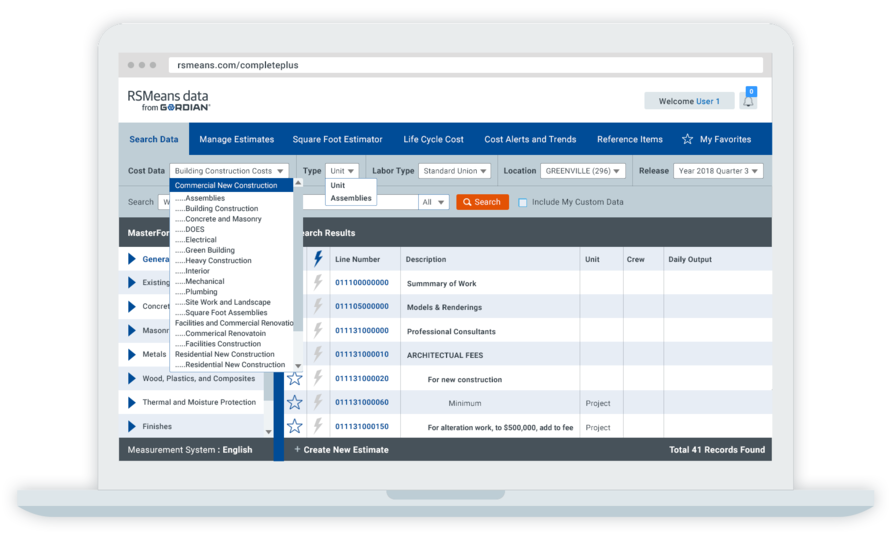Image resolution: width=890 pixels, height=538 pixels.
Task: Open the Cost Alerts and Trends tab
Action: coord(530,139)
